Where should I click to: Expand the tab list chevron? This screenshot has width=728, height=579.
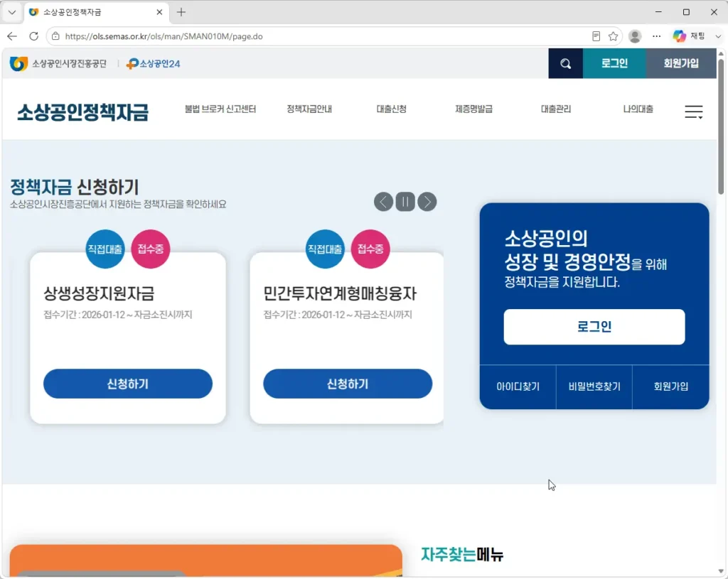point(12,12)
